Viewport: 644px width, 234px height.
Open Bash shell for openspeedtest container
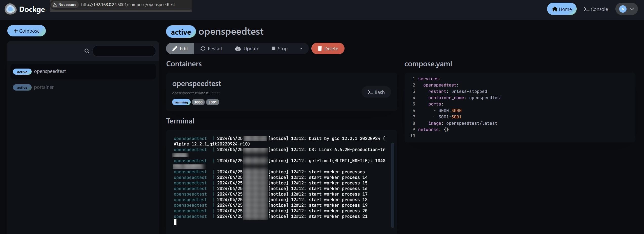(x=376, y=92)
